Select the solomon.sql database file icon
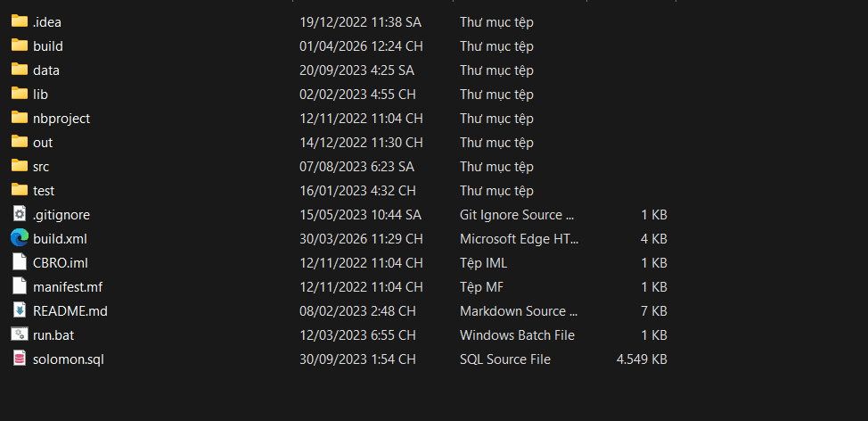Screen dimensions: 868x421 pyautogui.click(x=20, y=359)
